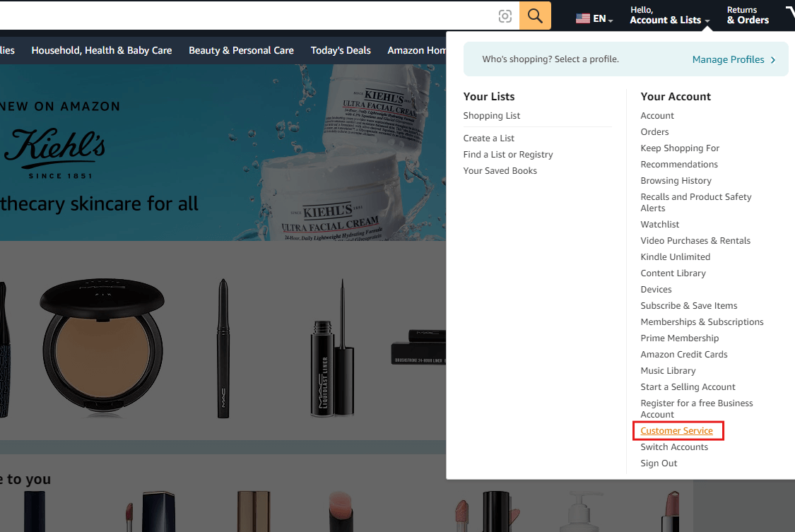Screen dimensions: 795x532
Task: Open the Account & Lists dropdown
Action: pos(669,16)
